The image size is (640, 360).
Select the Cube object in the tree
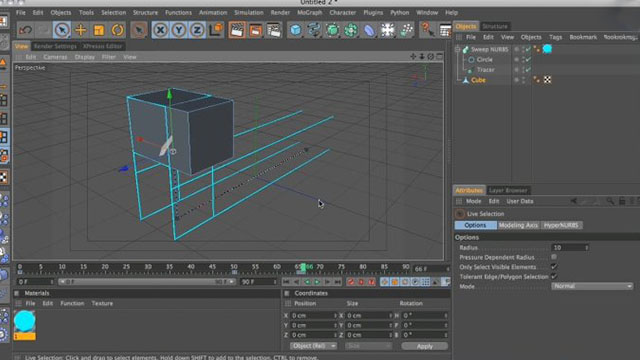[478, 80]
